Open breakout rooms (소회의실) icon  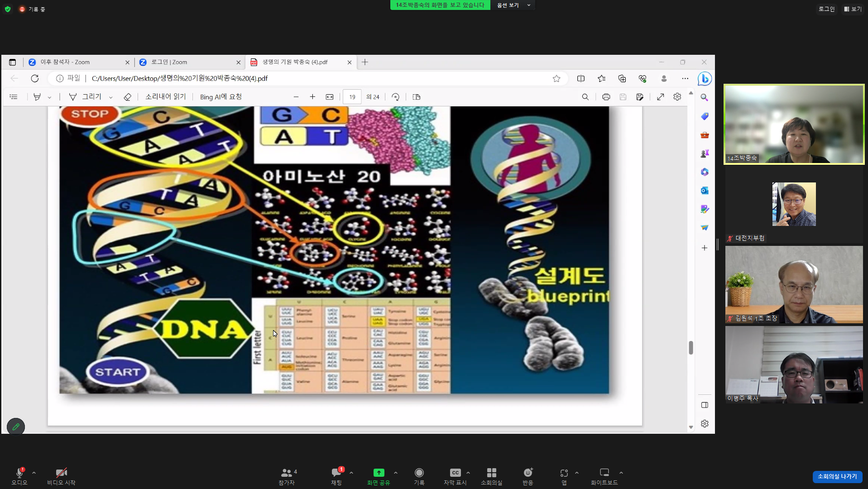coord(492,476)
